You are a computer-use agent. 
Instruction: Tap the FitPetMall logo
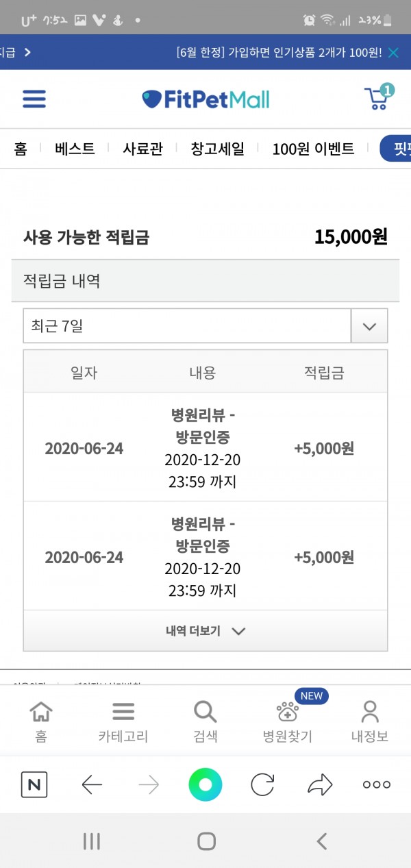tap(206, 99)
